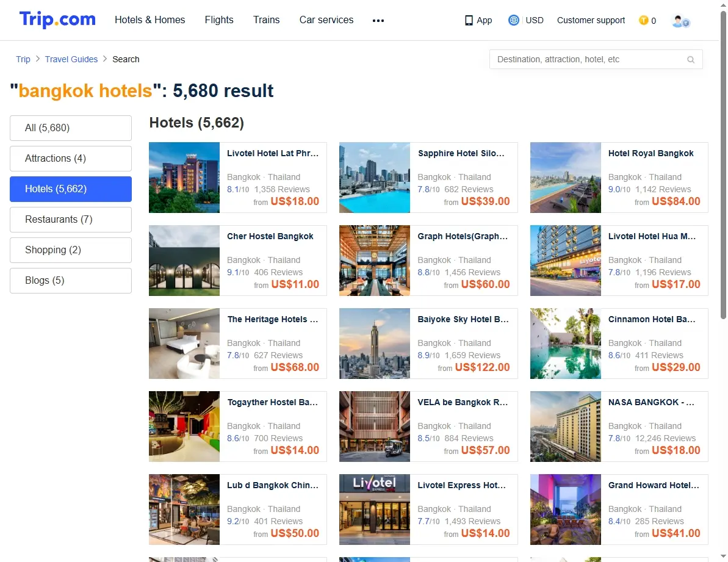Go to Trip breadcrumb link
Viewport: 728px width, 562px height.
click(x=23, y=59)
